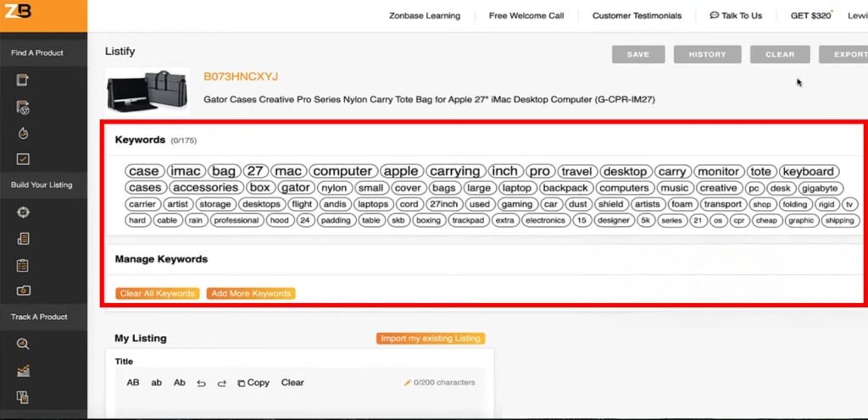
Task: Click the Copy button in Title toolbar
Action: coord(253,383)
